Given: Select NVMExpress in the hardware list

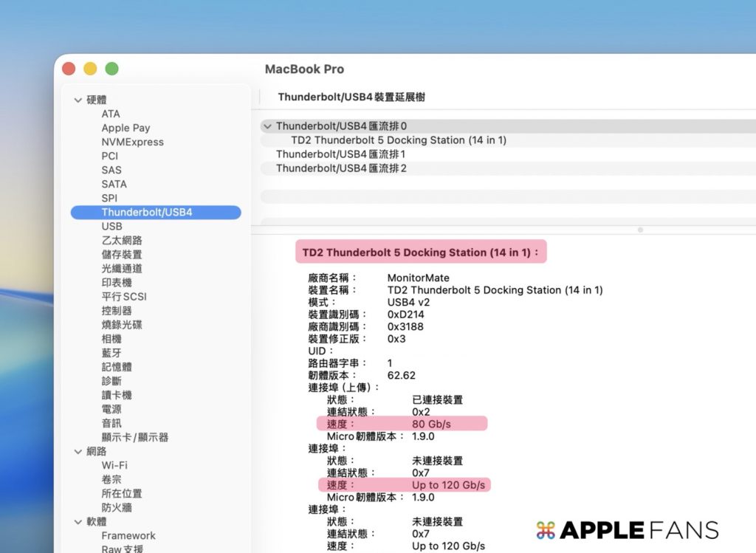Looking at the screenshot, I should (x=132, y=142).
